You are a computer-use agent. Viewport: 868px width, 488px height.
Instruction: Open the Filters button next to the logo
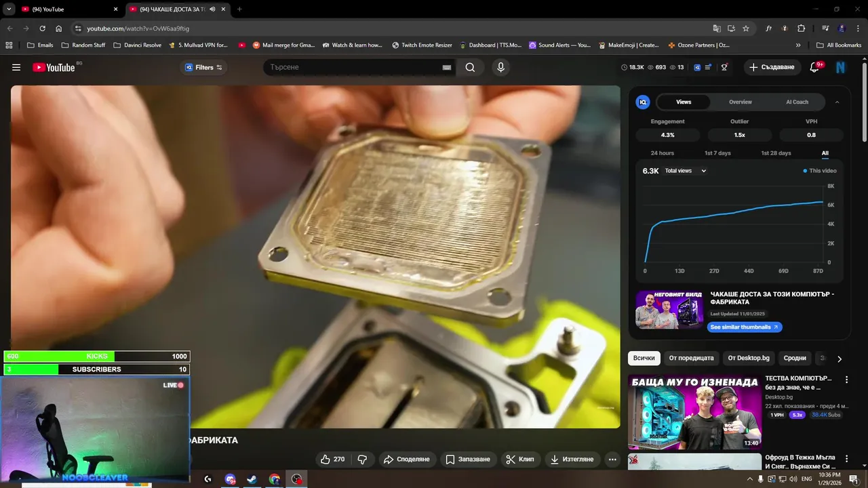click(x=204, y=67)
